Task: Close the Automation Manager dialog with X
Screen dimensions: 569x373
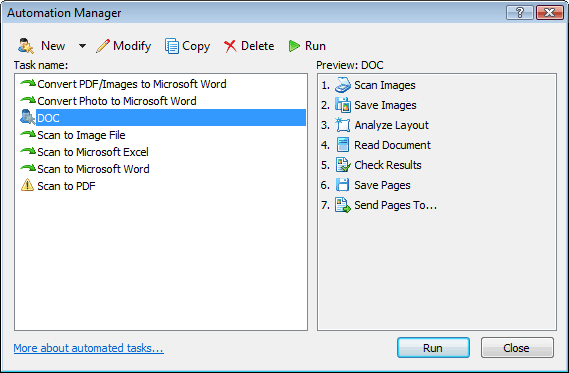Action: [550, 13]
